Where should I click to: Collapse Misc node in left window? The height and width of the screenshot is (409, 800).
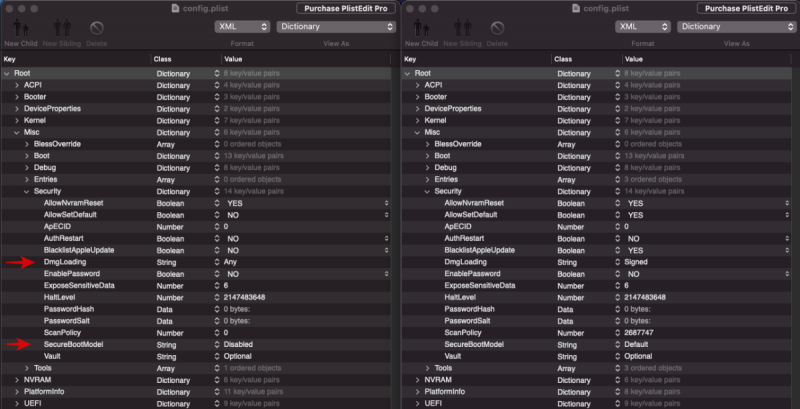(16, 133)
